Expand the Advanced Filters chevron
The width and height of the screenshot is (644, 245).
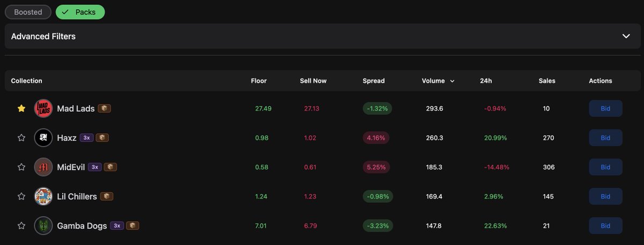click(x=626, y=36)
